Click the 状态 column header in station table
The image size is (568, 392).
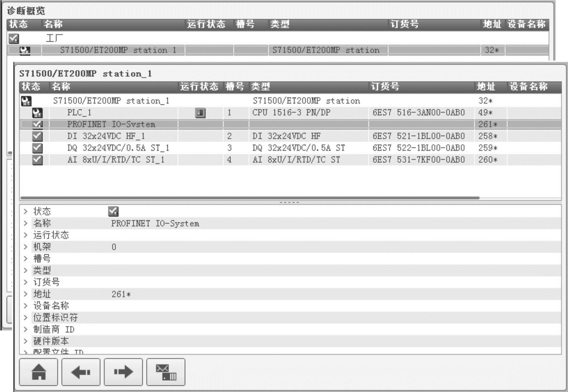click(x=34, y=87)
